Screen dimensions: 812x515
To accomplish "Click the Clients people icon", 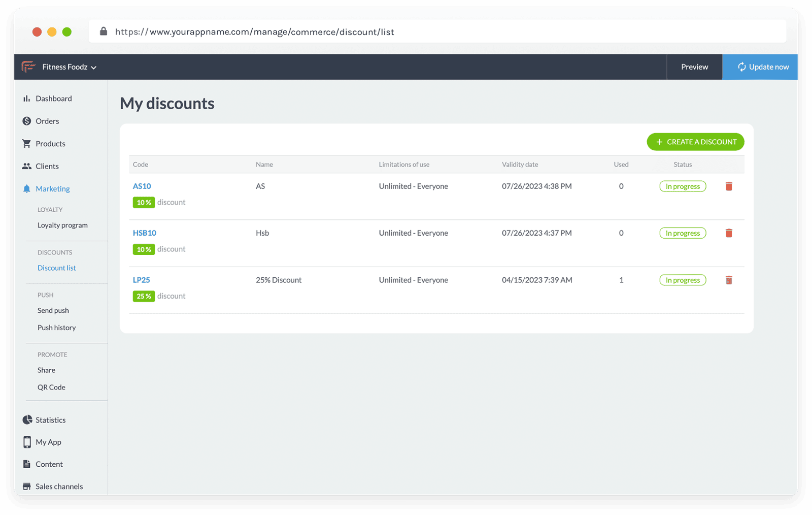I will (27, 166).
